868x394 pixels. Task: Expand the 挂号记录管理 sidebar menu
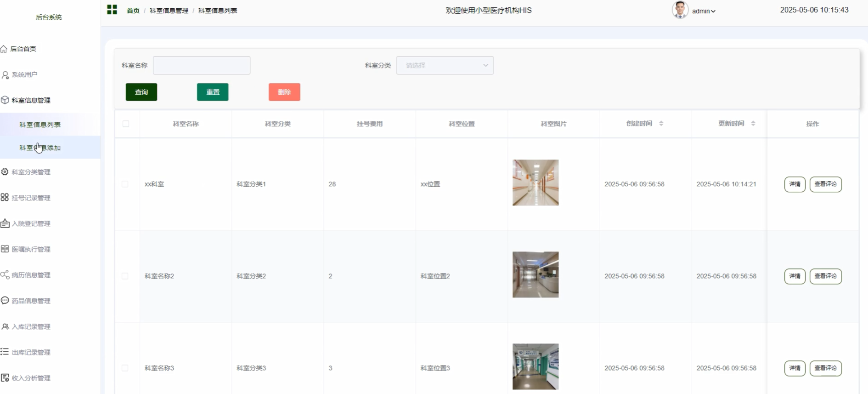tap(31, 198)
